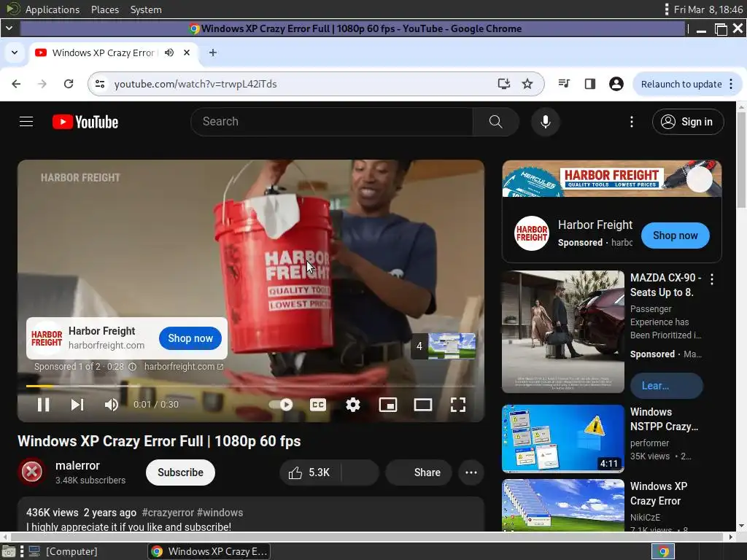Click the search magnifier button

tap(495, 122)
